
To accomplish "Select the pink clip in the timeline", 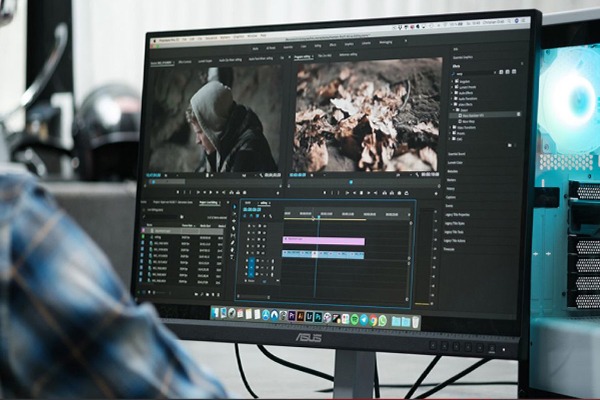I will (324, 241).
